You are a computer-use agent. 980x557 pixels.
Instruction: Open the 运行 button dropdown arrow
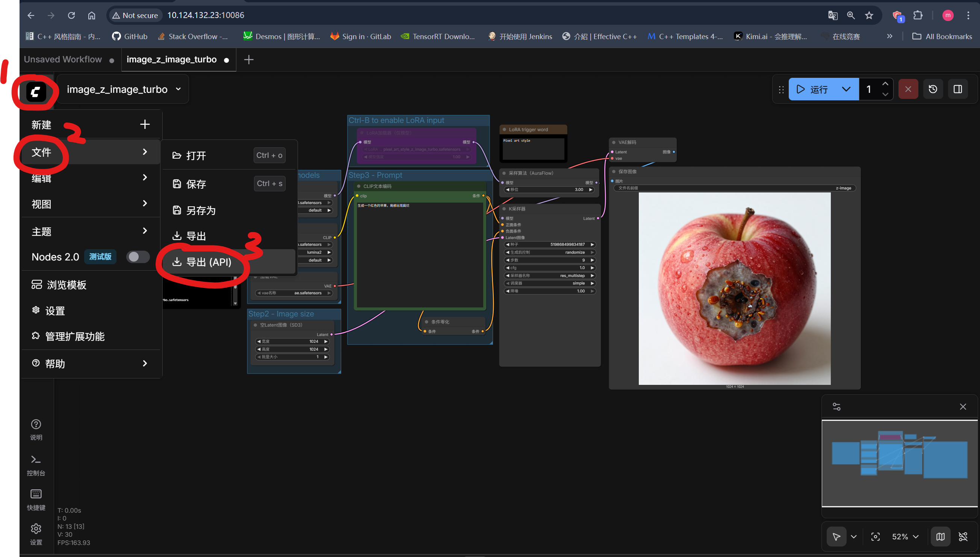tap(845, 89)
